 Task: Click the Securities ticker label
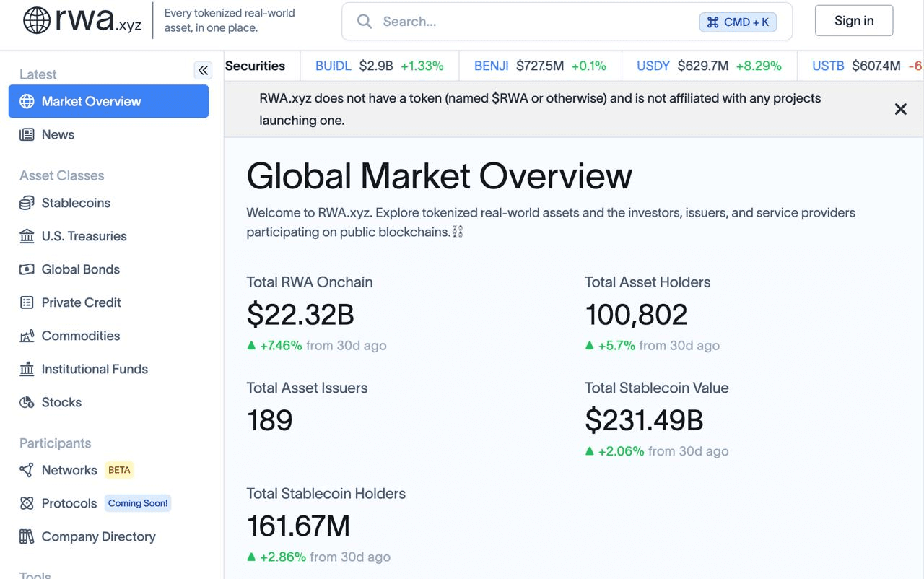tap(255, 66)
